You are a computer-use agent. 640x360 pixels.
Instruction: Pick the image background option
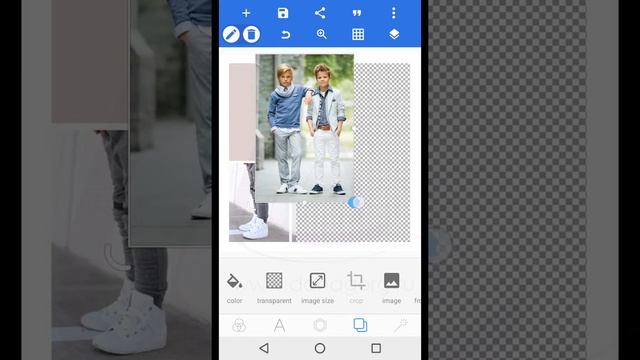[x=391, y=287]
